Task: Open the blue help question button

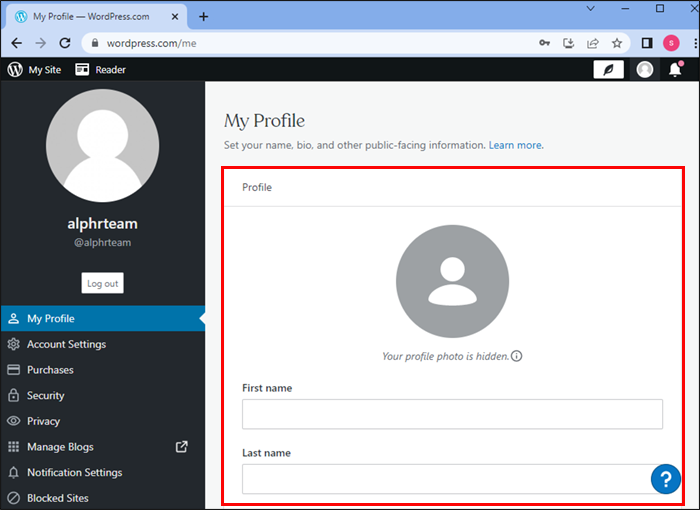Action: click(666, 479)
